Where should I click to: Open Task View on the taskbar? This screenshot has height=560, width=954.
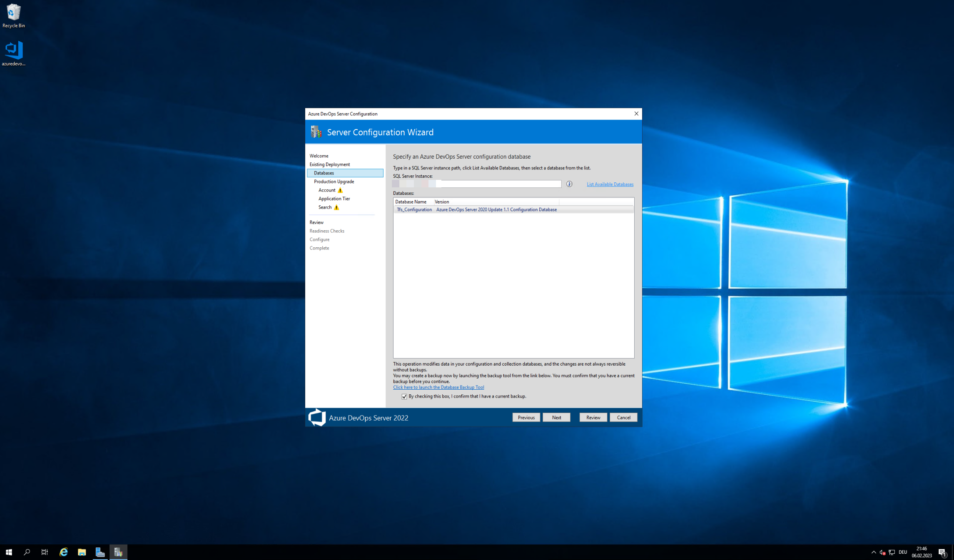coord(45,552)
